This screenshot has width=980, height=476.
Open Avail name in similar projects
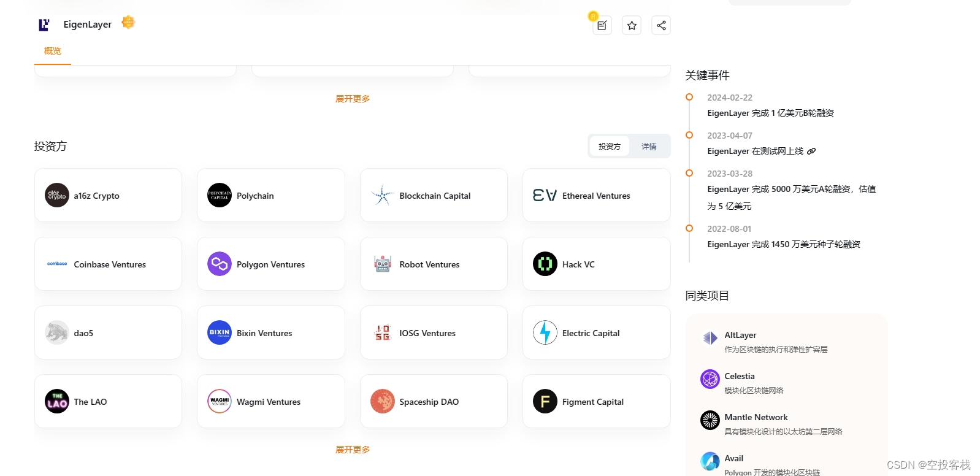click(x=733, y=458)
